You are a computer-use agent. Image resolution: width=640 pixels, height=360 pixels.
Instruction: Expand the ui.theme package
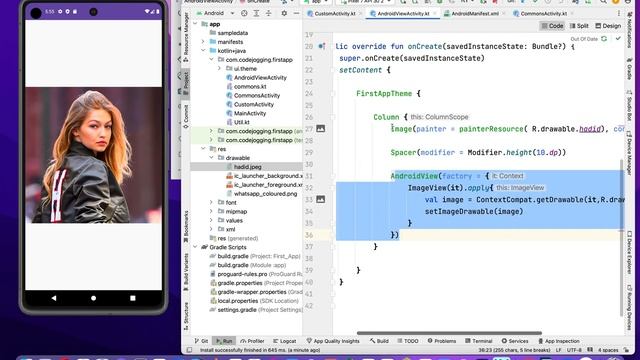pos(220,69)
